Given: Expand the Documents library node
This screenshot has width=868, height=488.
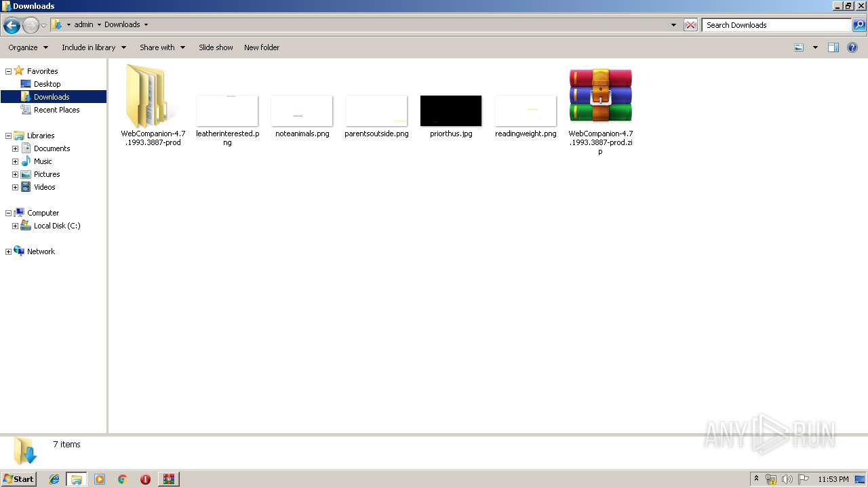Looking at the screenshot, I should tap(15, 148).
